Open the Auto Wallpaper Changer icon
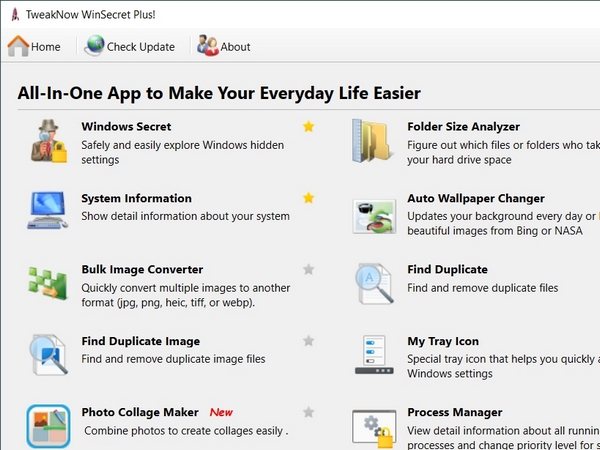This screenshot has width=600, height=450. (x=374, y=216)
